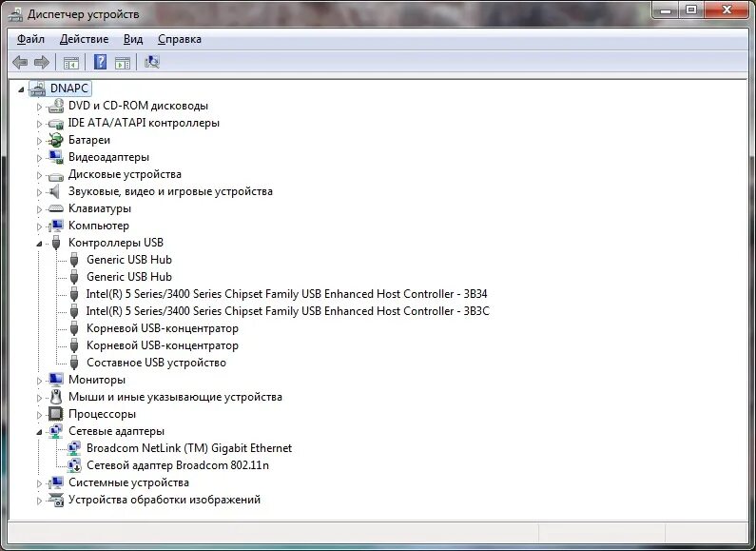756x551 pixels.
Task: Select Звуковые, видео и игровые устройства
Action: pyautogui.click(x=170, y=191)
